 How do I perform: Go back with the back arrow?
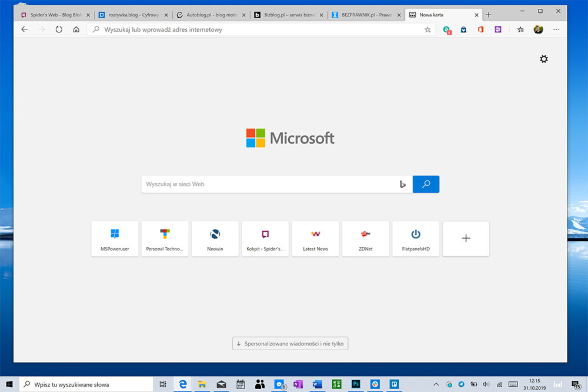click(x=24, y=29)
